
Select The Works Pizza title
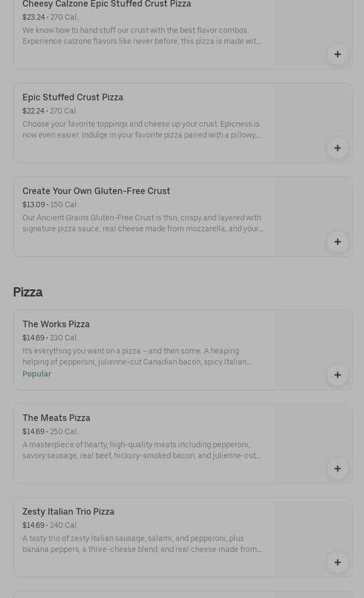(x=56, y=324)
